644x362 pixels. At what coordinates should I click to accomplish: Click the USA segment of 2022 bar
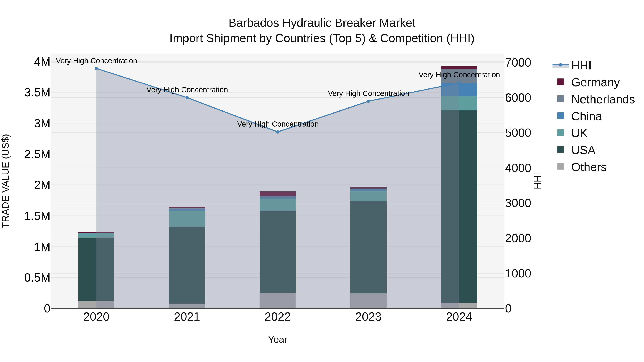278,252
